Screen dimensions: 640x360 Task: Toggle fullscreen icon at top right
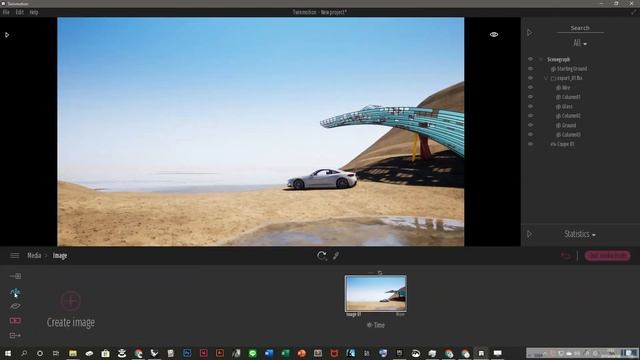(x=633, y=12)
